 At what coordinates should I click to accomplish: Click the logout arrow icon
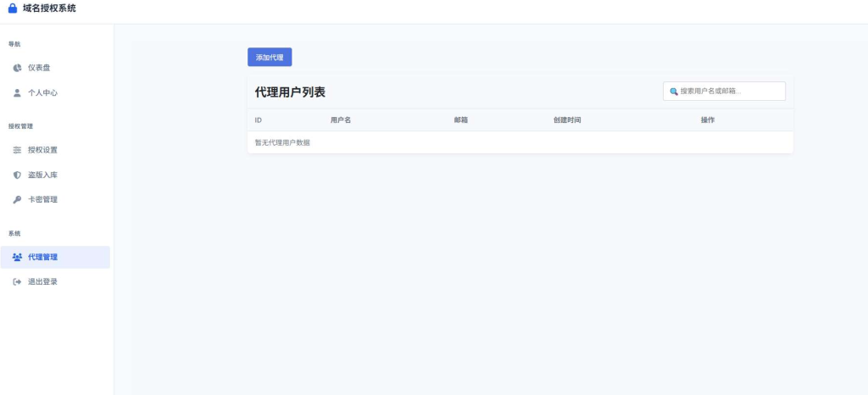pos(17,281)
